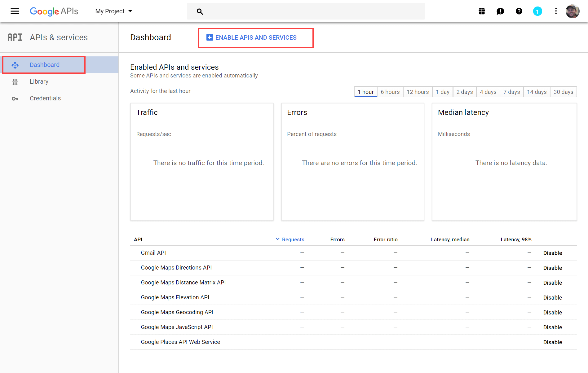Select the 2 days time range
588x373 pixels.
465,92
